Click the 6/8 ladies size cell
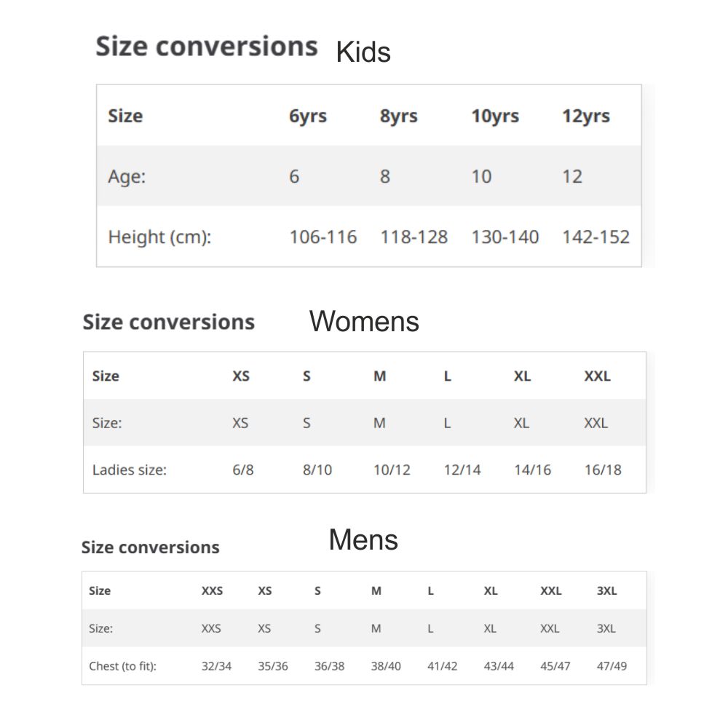The height and width of the screenshot is (728, 728). pos(243,470)
